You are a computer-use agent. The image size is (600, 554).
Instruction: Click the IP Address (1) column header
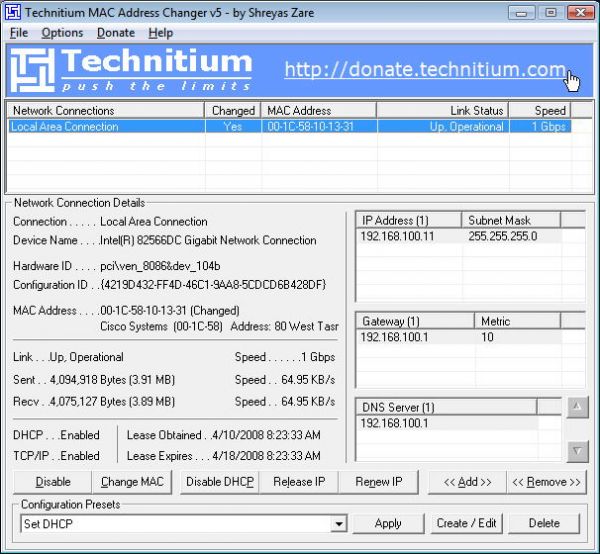click(x=408, y=220)
